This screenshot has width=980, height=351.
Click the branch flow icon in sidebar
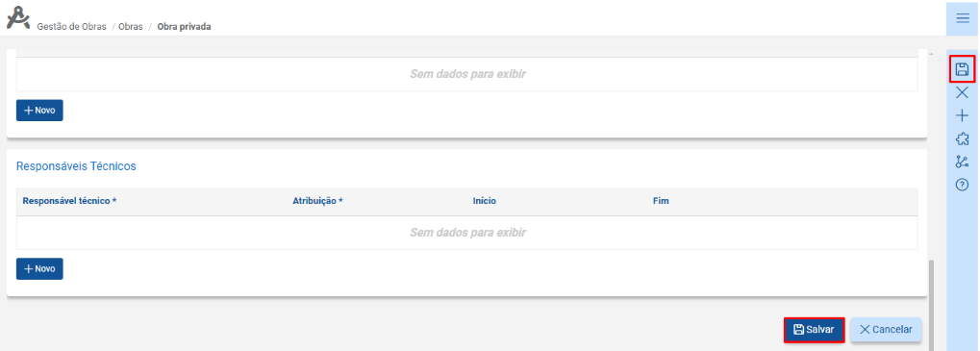[963, 162]
